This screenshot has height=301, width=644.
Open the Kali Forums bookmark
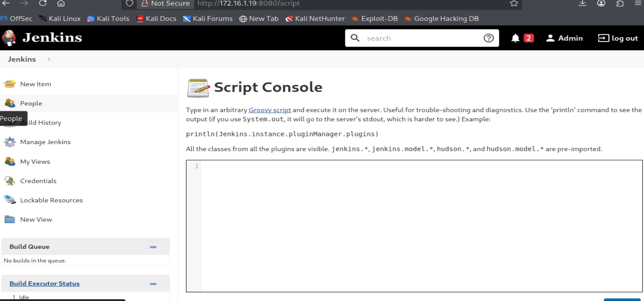(208, 18)
